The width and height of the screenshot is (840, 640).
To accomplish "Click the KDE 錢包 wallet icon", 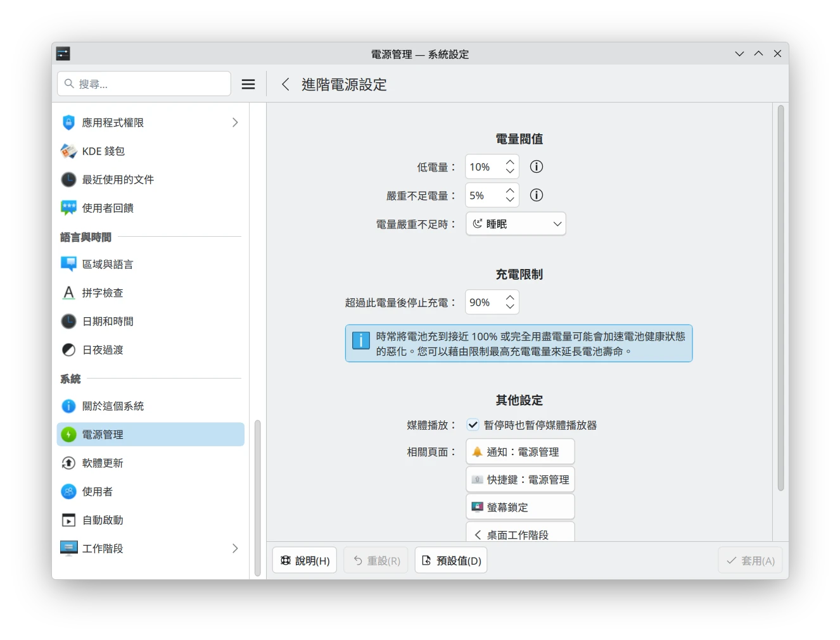I will tap(68, 151).
